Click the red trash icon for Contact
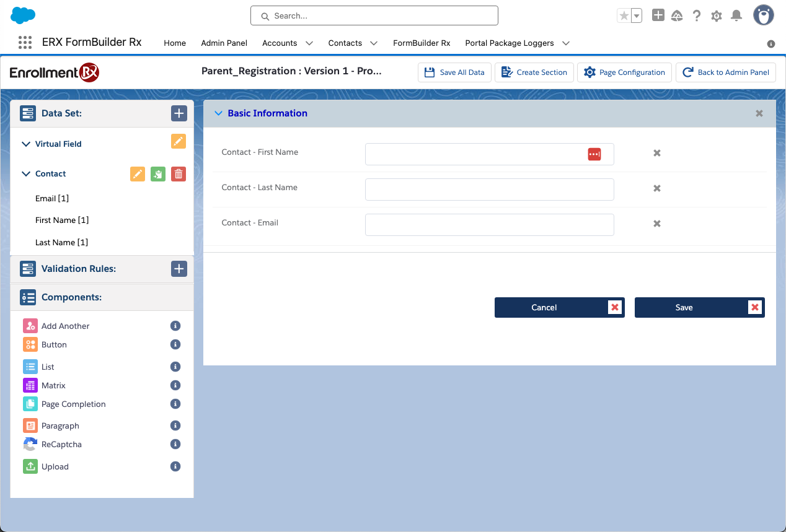786x532 pixels. pyautogui.click(x=179, y=174)
